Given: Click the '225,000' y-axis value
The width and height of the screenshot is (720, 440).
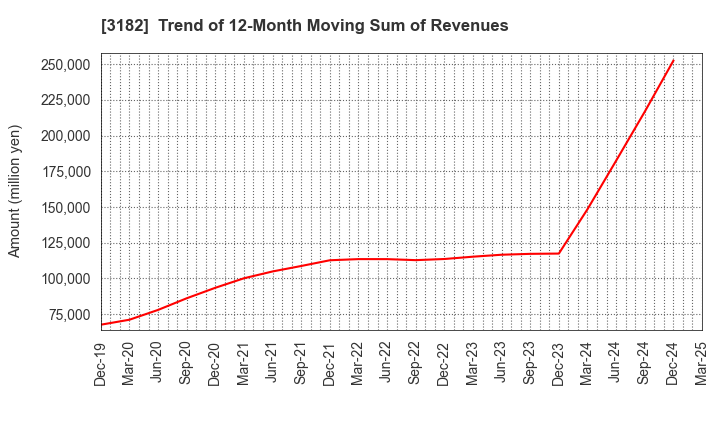Looking at the screenshot, I should click(66, 100).
